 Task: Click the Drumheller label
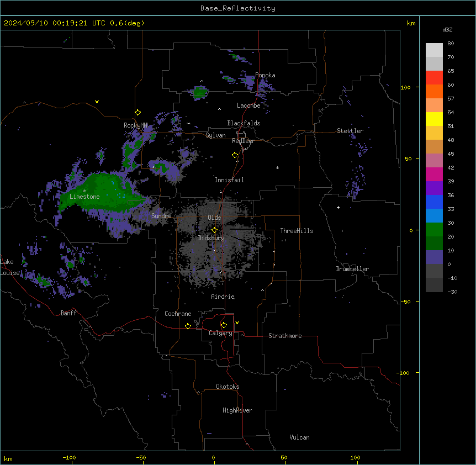click(352, 269)
